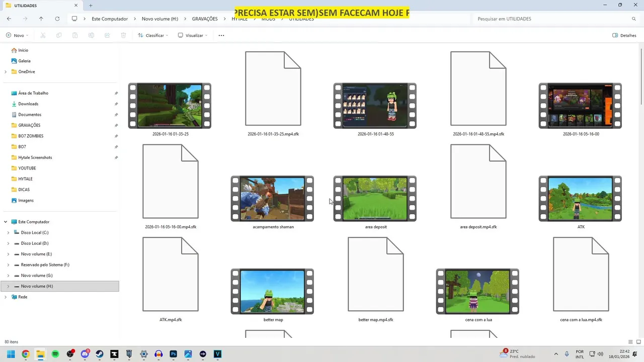This screenshot has height=362, width=644.
Task: Open a new Explorer tab with plus
Action: click(x=91, y=6)
